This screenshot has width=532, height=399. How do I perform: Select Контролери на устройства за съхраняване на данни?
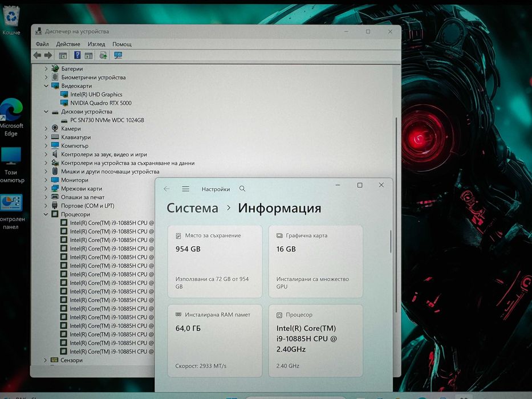128,163
